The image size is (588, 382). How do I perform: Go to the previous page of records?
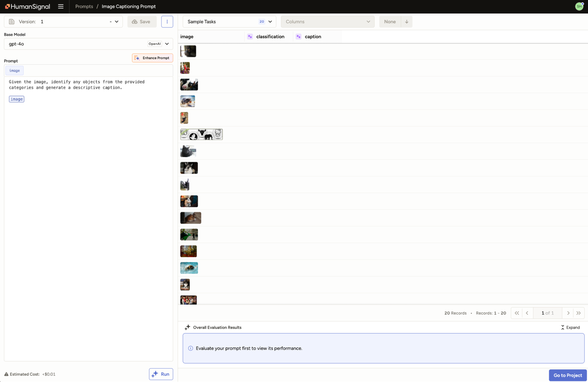click(x=527, y=313)
